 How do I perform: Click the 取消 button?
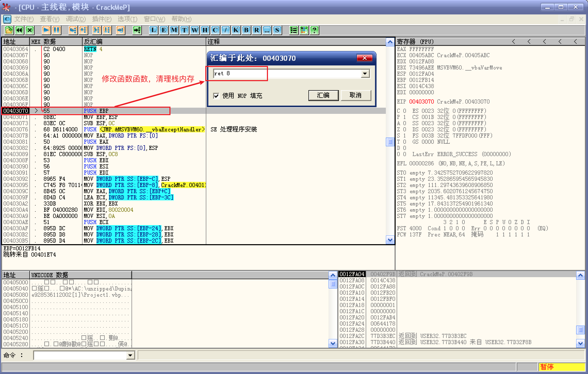pyautogui.click(x=356, y=95)
